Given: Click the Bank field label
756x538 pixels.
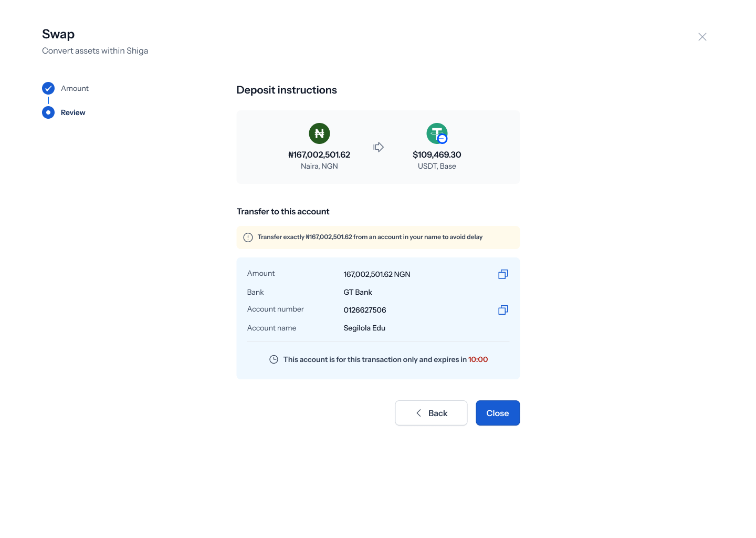Looking at the screenshot, I should (x=256, y=292).
